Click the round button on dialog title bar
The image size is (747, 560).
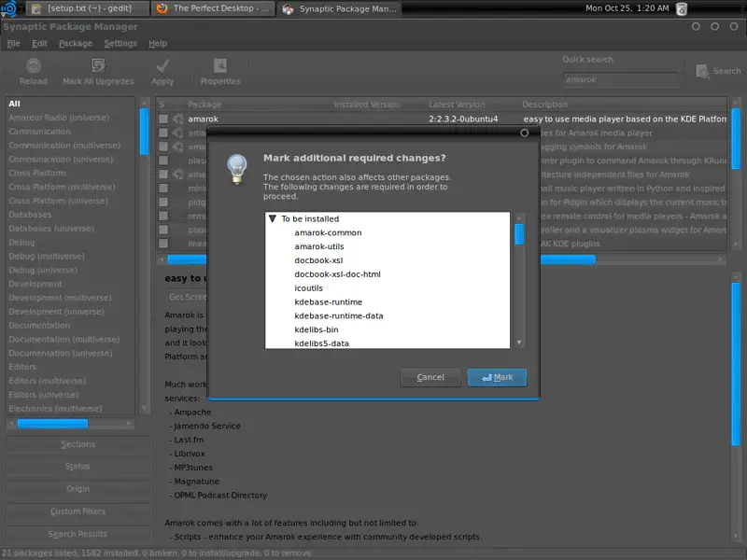click(524, 133)
